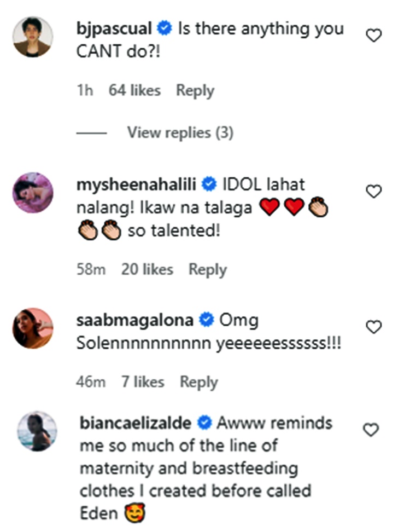This screenshot has width=410, height=532.
Task: View the 20 likes on mysheenahalili's comment
Action: point(147,269)
